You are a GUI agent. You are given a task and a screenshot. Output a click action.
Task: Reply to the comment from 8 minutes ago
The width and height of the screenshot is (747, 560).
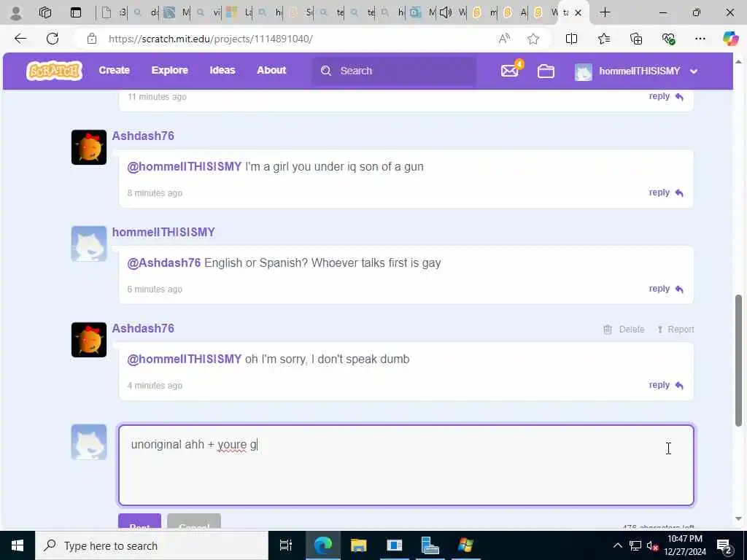(x=666, y=192)
